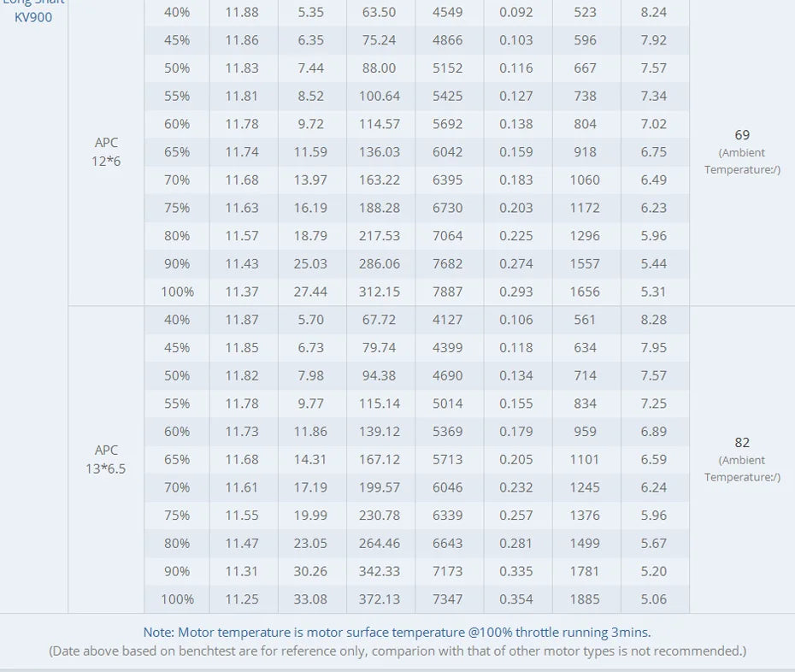This screenshot has height=672, width=795.
Task: Select the 8.28 efficiency cell
Action: click(654, 320)
